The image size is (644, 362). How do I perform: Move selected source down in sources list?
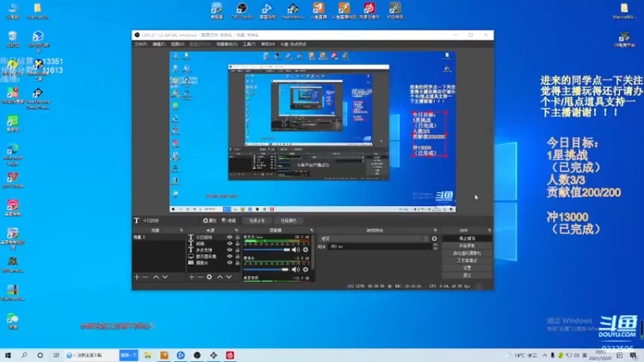pos(229,277)
